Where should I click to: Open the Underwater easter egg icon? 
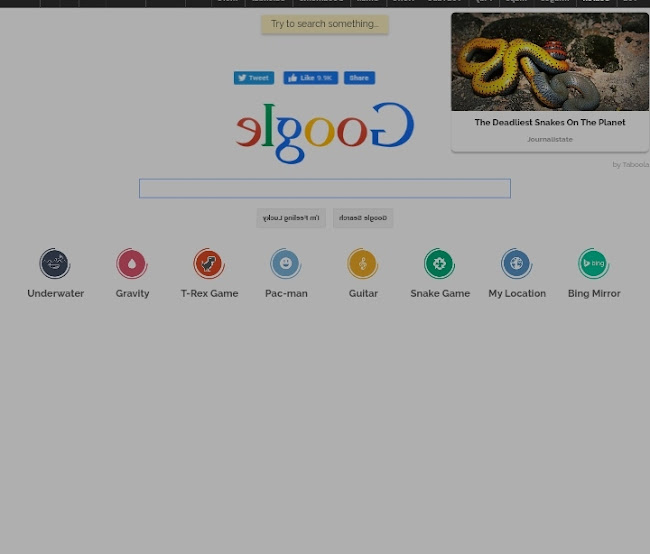(x=55, y=263)
